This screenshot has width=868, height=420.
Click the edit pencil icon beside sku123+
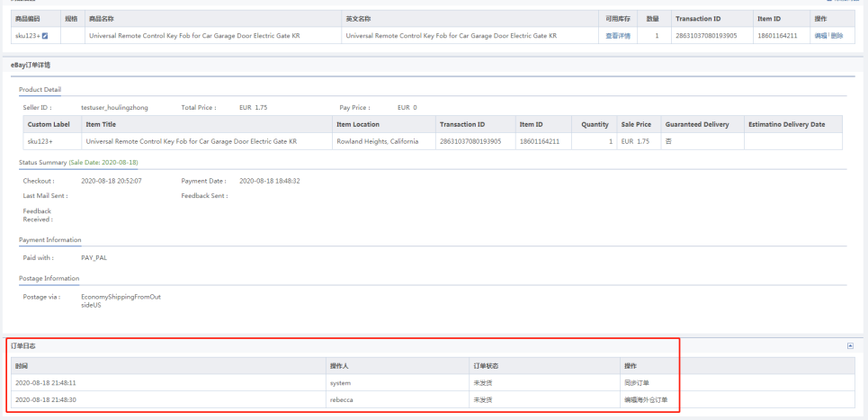pos(45,36)
